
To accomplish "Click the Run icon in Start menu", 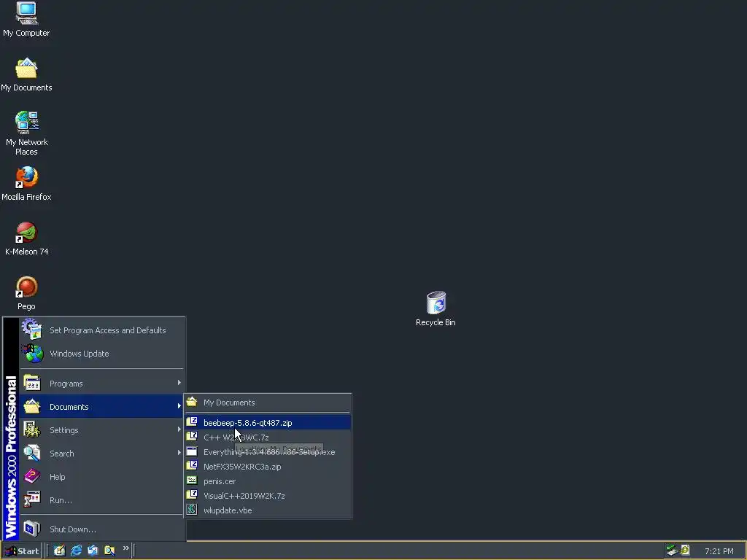I will [32, 499].
